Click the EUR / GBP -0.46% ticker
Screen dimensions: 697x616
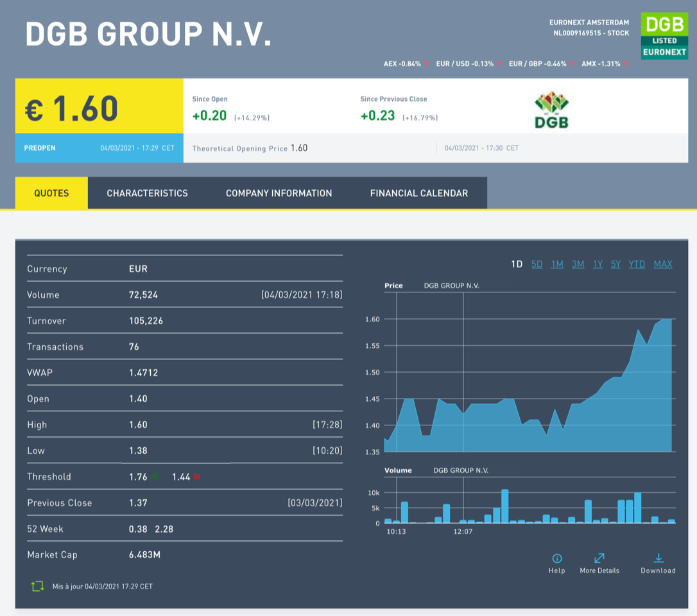538,64
